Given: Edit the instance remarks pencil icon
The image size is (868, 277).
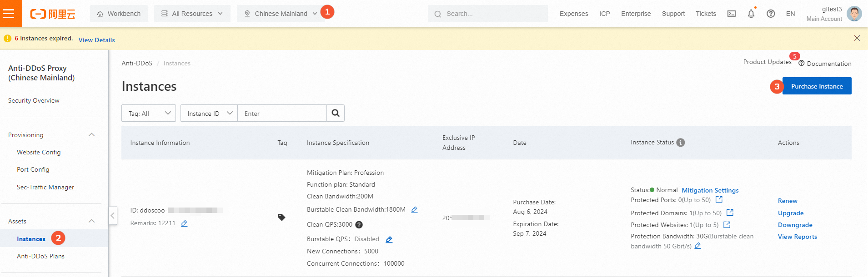Looking at the screenshot, I should [184, 223].
